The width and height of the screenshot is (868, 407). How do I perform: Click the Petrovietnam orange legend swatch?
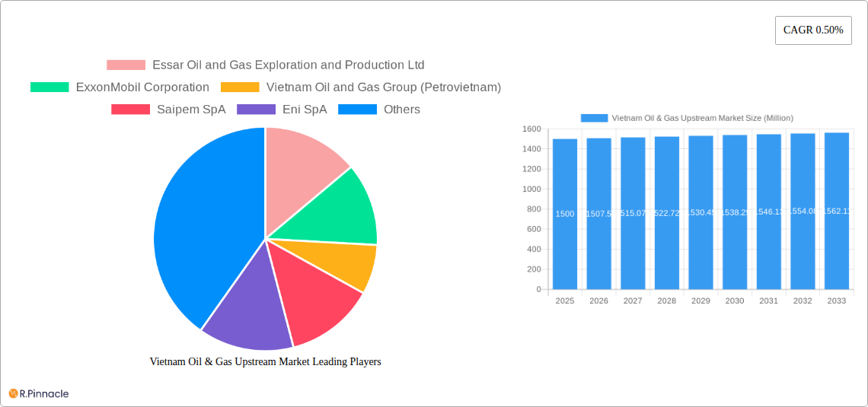point(240,87)
